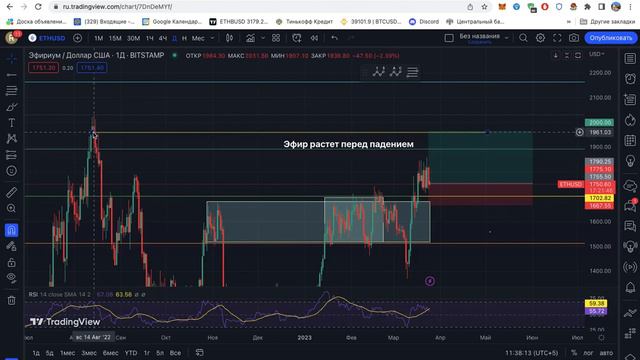640x360 pixels.
Task: Expand the timeframe dropdown arrow
Action: 212,38
